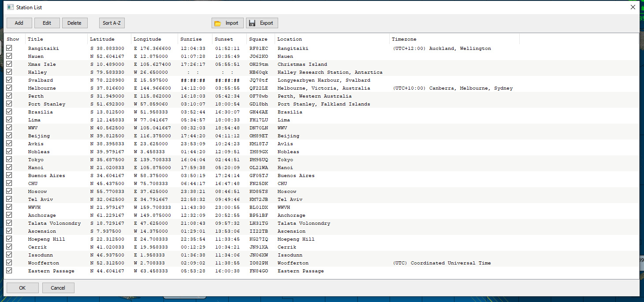The width and height of the screenshot is (644, 302).
Task: Close the Station List dialog
Action: (633, 7)
